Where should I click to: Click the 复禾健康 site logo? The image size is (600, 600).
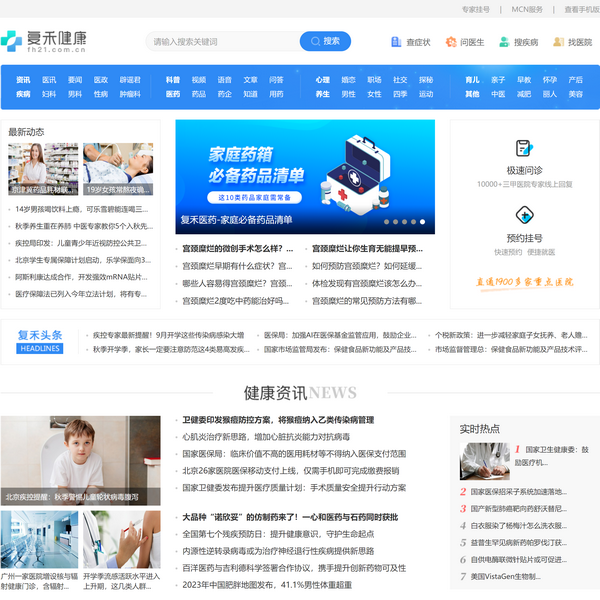[x=45, y=41]
